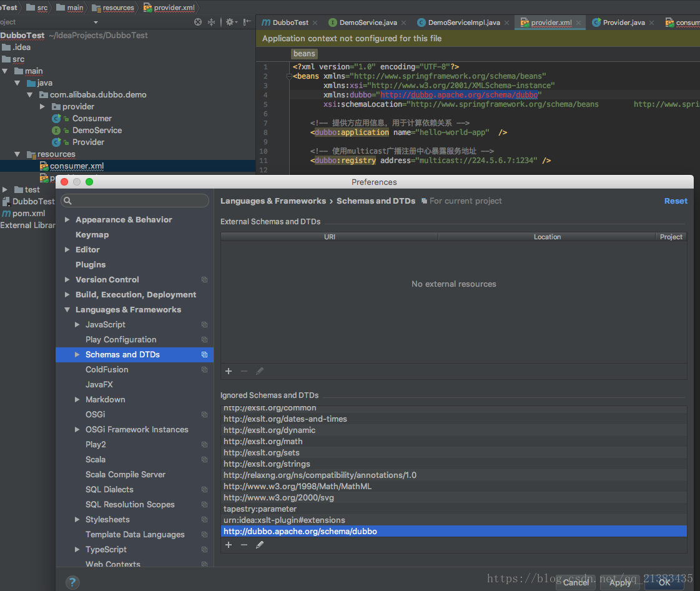Image resolution: width=700 pixels, height=591 pixels.
Task: Open Plugins preferences page
Action: [x=91, y=264]
